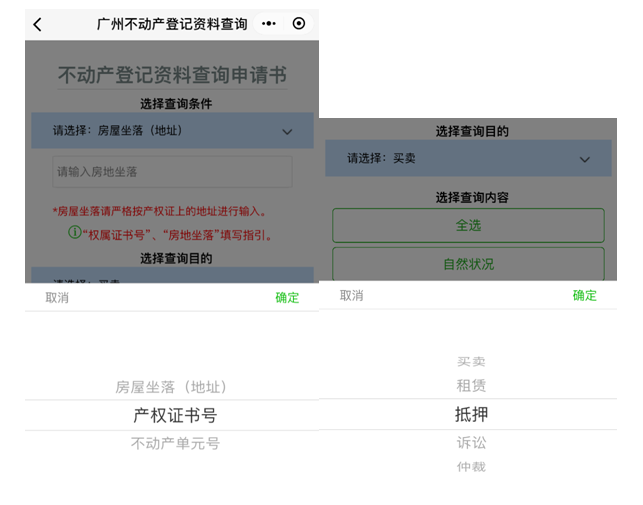
Task: Choose 房屋坐落（地址）in the picker list
Action: [171, 387]
